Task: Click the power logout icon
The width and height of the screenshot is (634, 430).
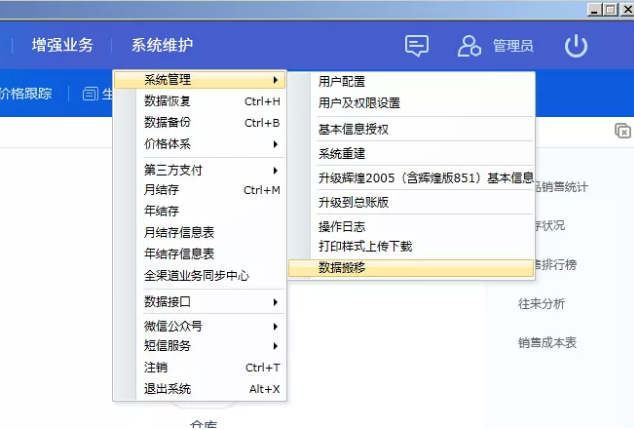Action: [576, 46]
